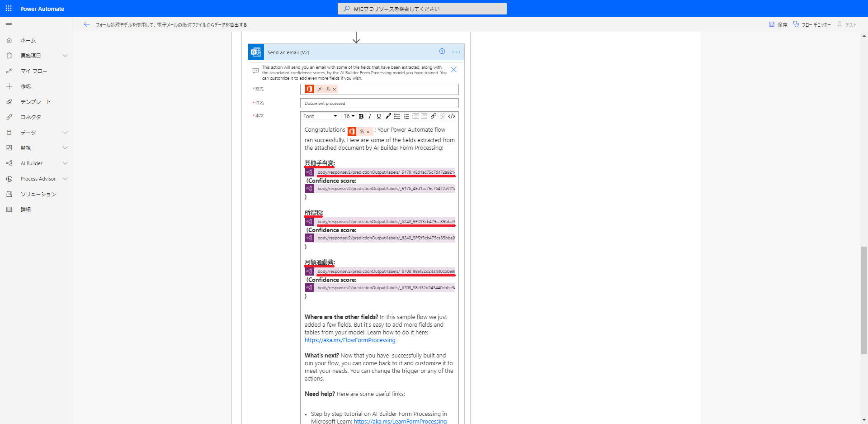
Task: Go back using the arrow icon
Action: [87, 24]
